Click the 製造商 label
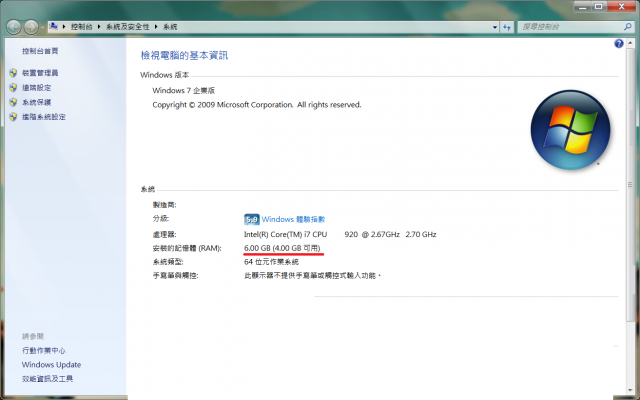This screenshot has height=400, width=640. click(164, 205)
